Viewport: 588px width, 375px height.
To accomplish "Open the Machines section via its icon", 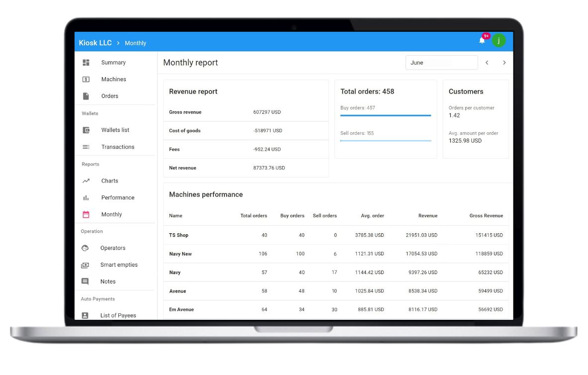I will [x=85, y=79].
